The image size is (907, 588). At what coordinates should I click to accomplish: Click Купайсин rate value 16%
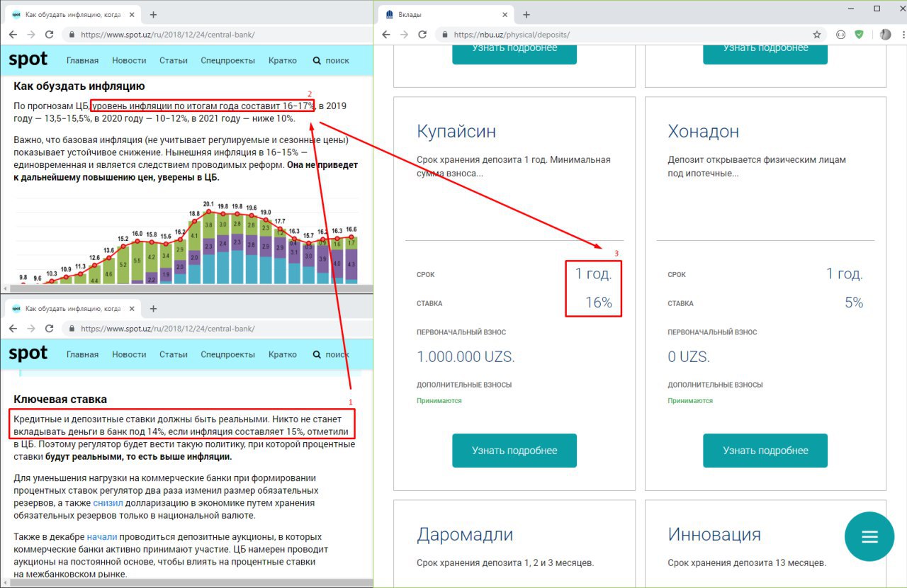[x=598, y=303]
